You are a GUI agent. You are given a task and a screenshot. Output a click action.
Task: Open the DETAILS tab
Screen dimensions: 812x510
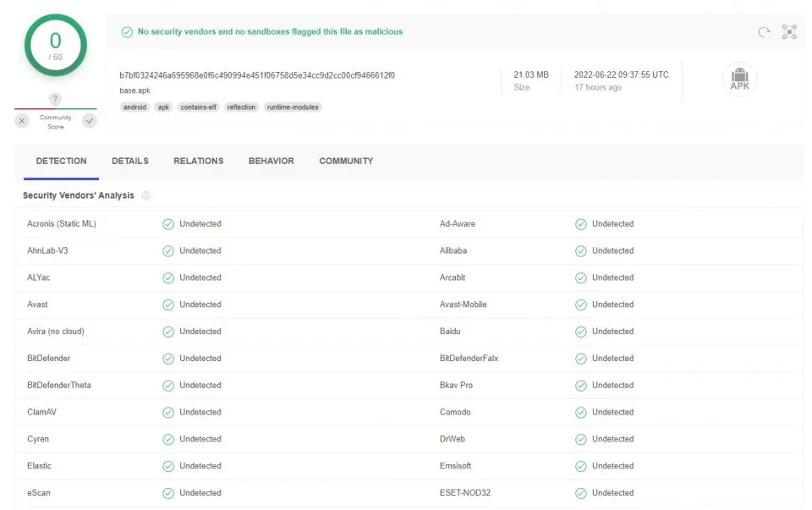coord(130,161)
